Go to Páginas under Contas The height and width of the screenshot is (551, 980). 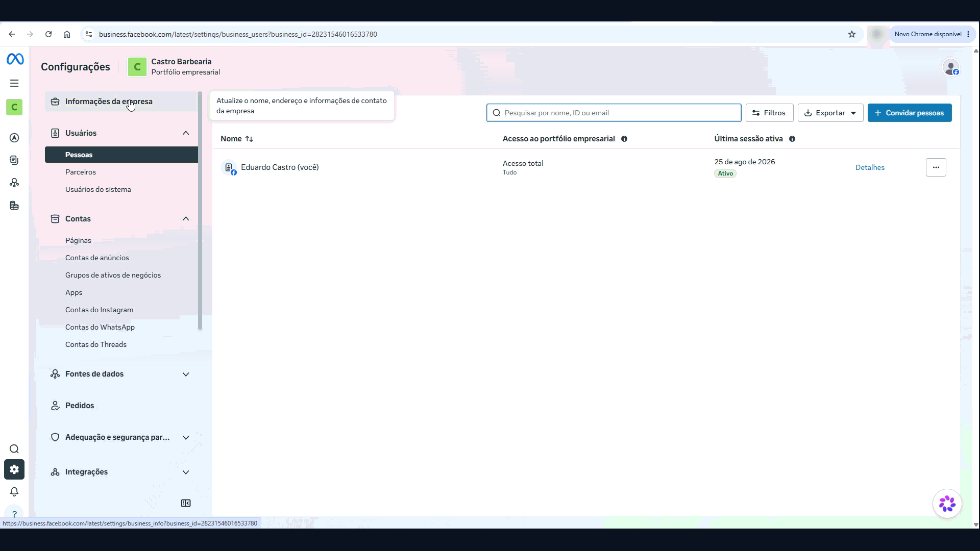coord(78,240)
